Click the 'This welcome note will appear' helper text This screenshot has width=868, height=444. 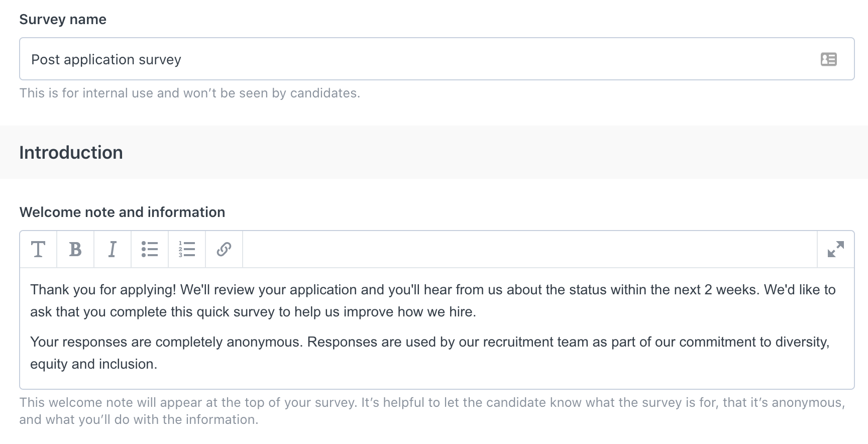[432, 411]
